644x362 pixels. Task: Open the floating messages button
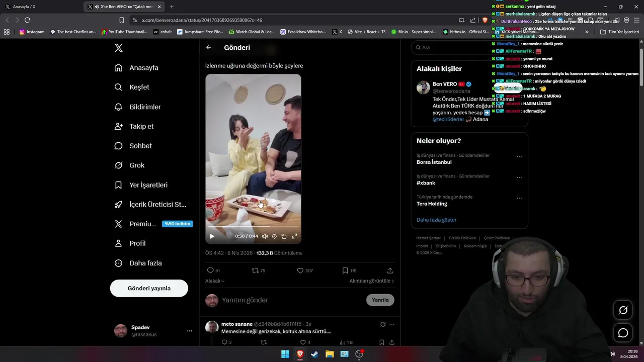(623, 333)
